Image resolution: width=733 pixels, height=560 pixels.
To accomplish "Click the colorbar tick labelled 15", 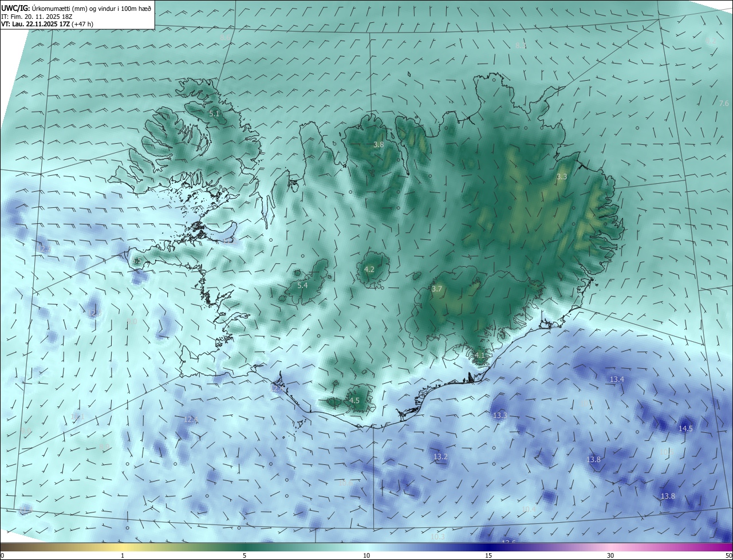I will (488, 555).
